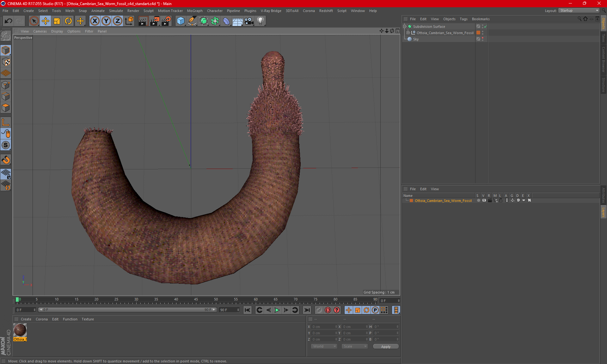Click the Layers side tab
607x364 pixels.
603,212
